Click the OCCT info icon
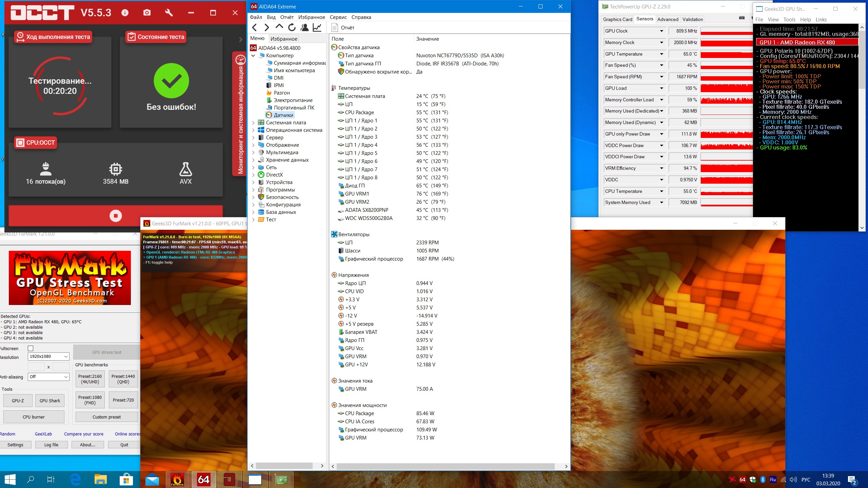Image resolution: width=868 pixels, height=488 pixels. tap(125, 13)
